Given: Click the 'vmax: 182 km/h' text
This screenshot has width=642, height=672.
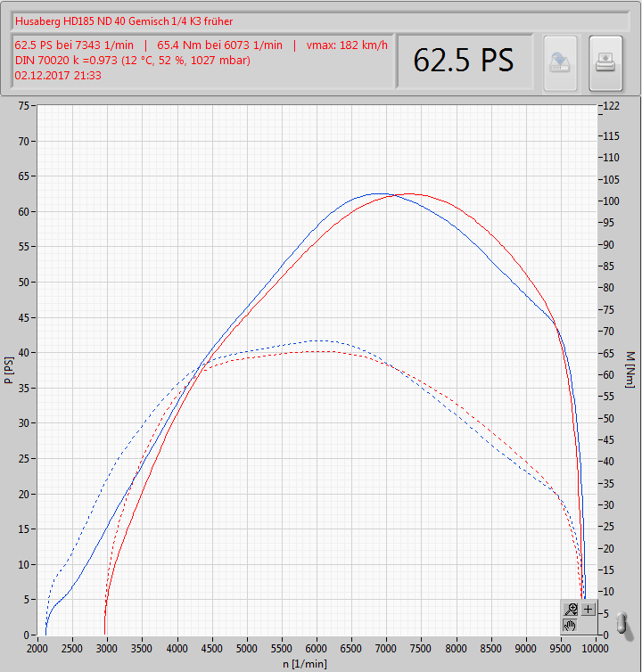Looking at the screenshot, I should pos(348,45).
